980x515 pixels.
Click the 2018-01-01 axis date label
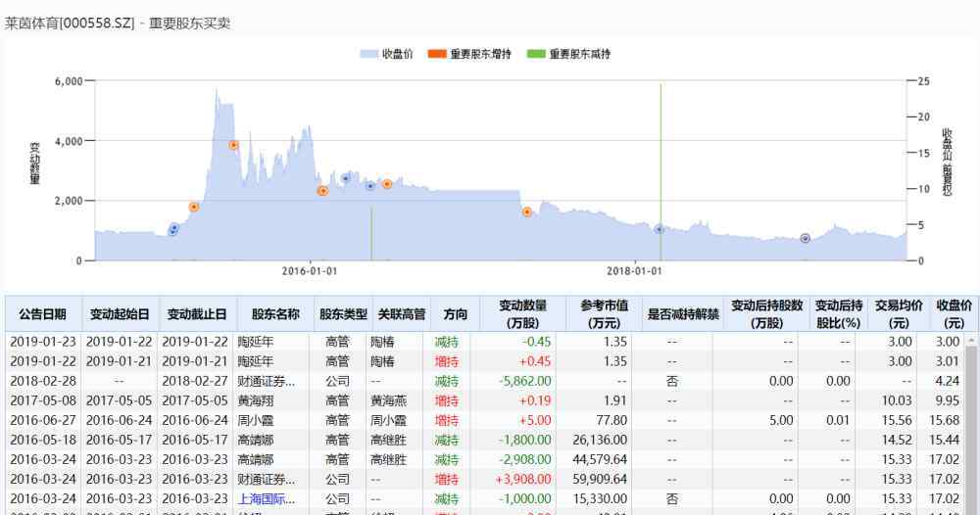(x=634, y=271)
